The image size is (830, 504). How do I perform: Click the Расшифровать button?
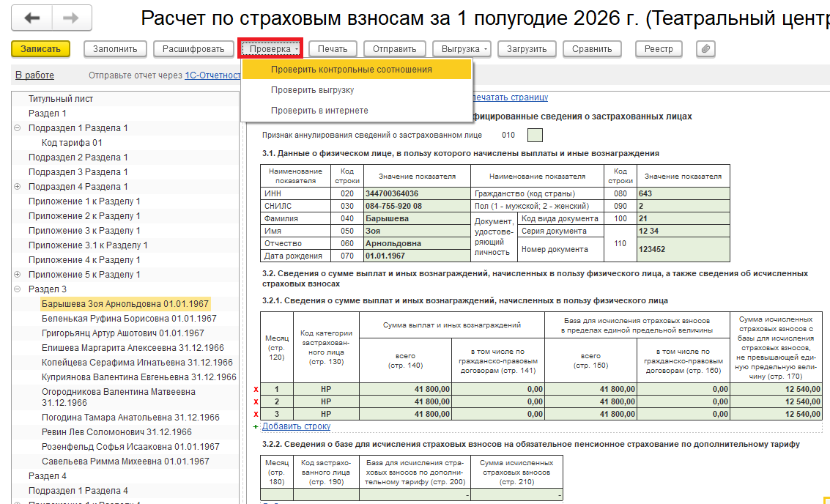(x=193, y=48)
